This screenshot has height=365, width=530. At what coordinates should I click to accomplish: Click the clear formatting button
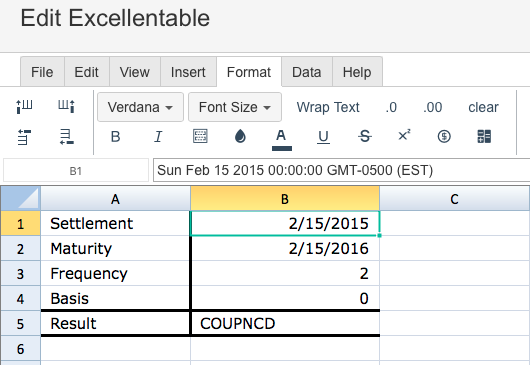point(483,107)
